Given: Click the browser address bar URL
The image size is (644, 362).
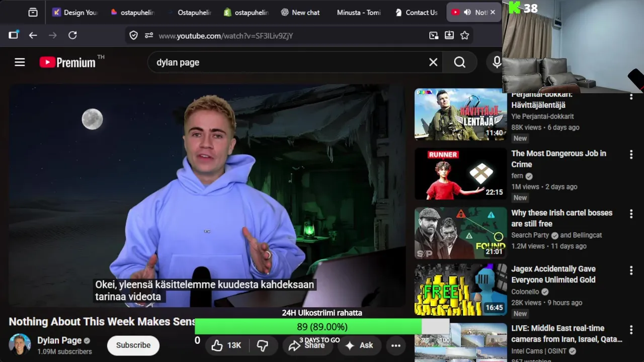Looking at the screenshot, I should (225, 36).
